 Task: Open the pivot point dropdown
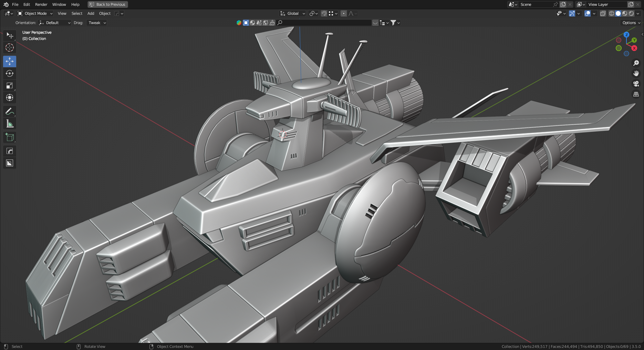pos(313,13)
